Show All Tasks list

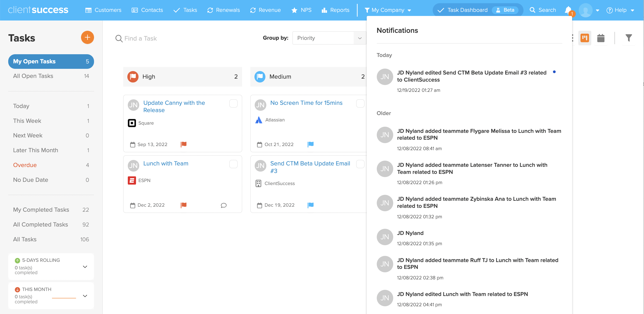pos(51,239)
